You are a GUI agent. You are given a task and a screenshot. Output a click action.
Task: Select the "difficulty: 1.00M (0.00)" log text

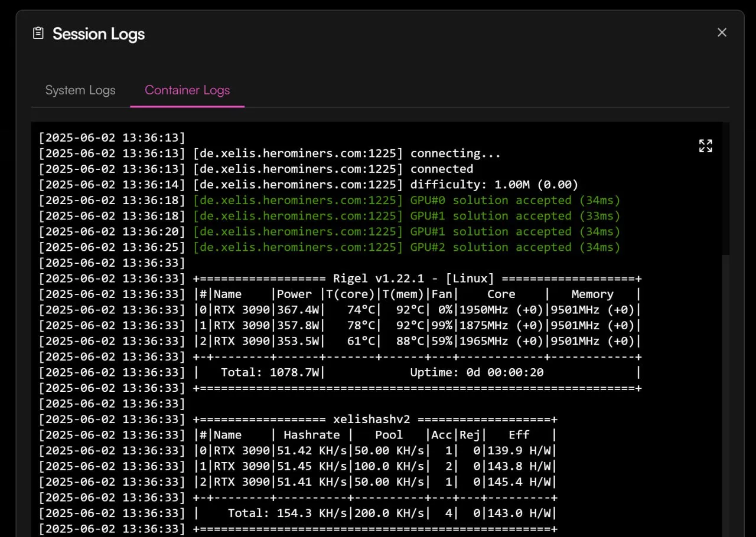[x=494, y=185]
